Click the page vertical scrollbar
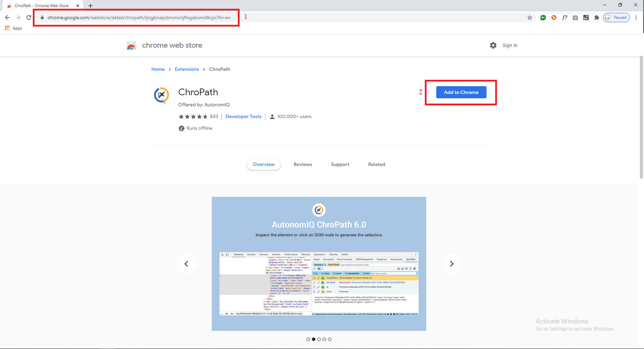This screenshot has width=644, height=349. point(642,117)
